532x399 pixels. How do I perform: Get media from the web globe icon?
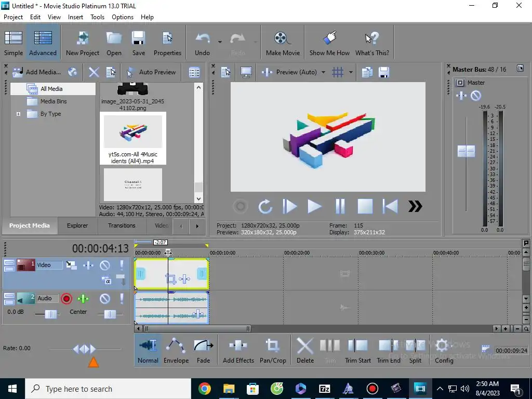(73, 72)
